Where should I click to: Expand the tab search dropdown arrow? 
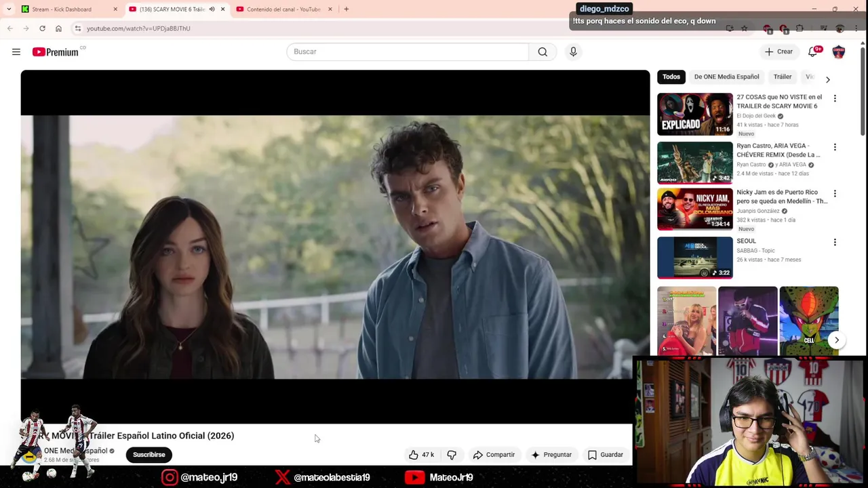[x=8, y=9]
